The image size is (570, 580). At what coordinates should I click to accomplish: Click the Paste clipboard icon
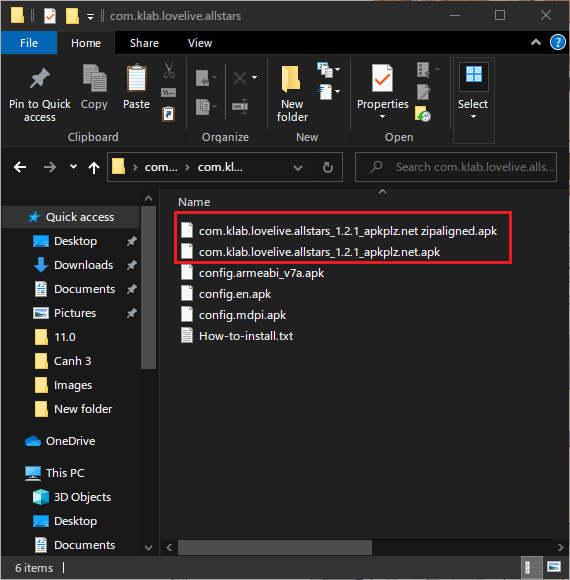136,78
